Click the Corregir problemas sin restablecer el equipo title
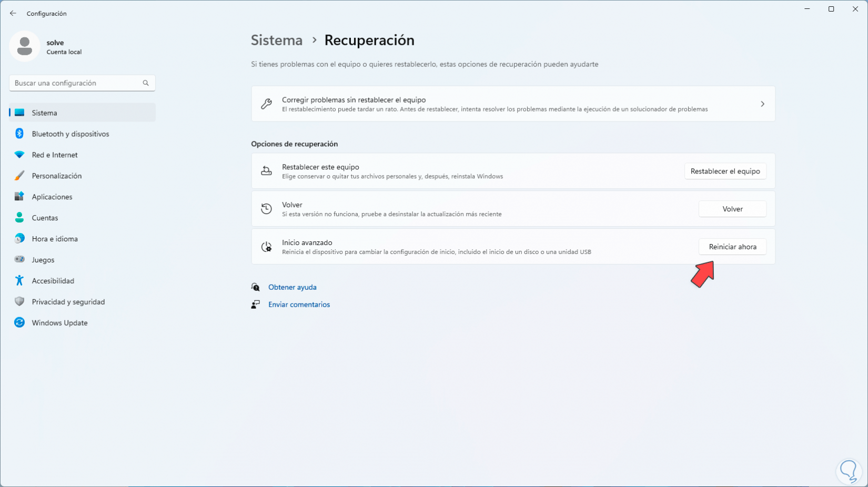The image size is (868, 487). 354,100
